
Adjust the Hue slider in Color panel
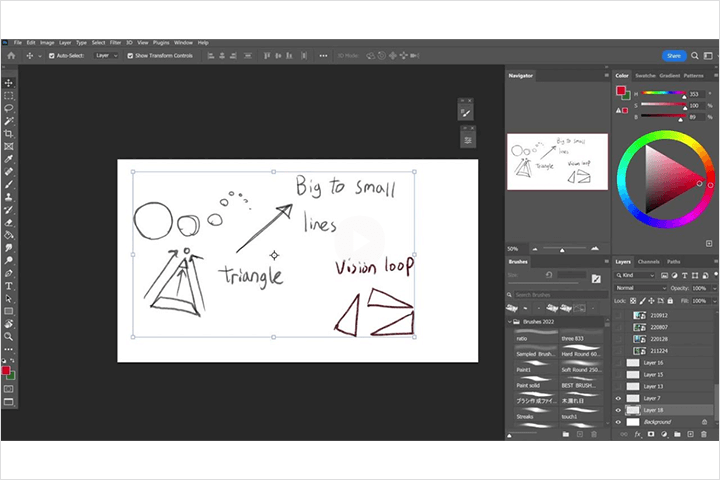(664, 94)
